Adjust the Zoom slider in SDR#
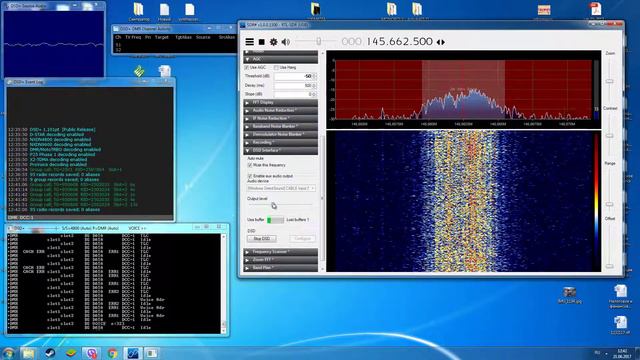Screen dimensions: 640x360 (x=609, y=81)
